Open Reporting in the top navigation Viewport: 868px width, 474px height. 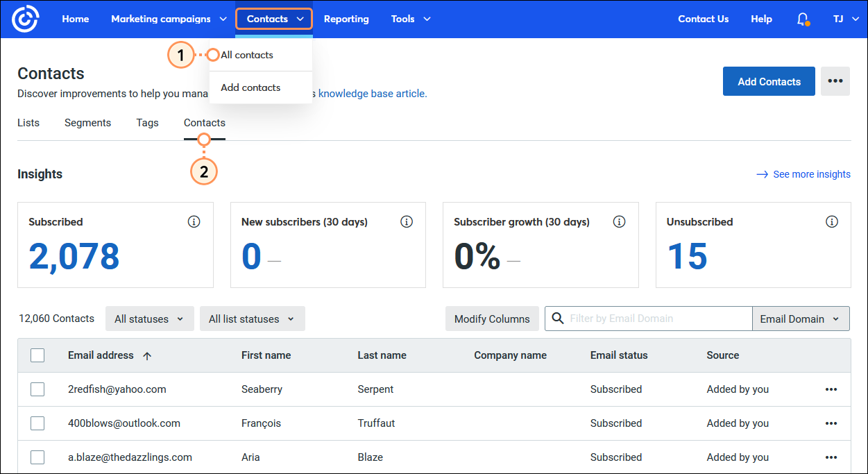tap(346, 19)
